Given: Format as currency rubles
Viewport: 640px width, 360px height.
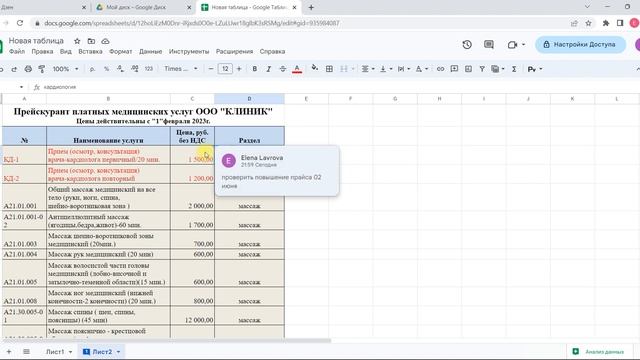Looking at the screenshot, I should click(x=92, y=69).
